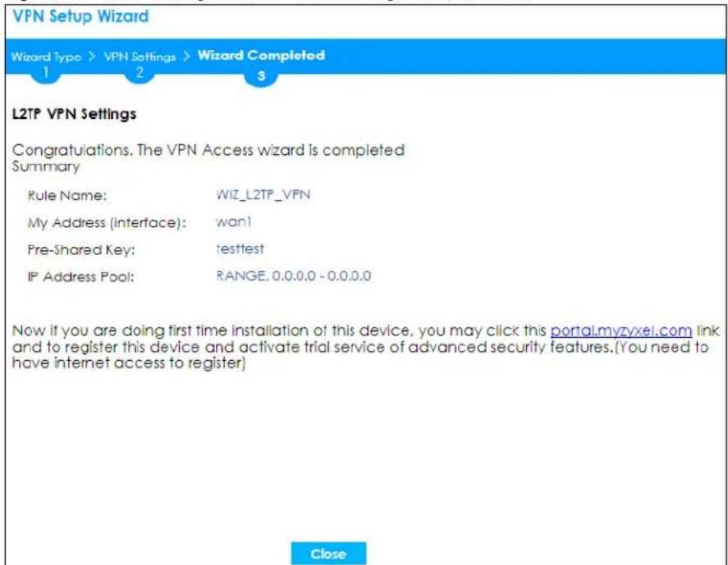Select the Wizard Completed step

pos(261,55)
